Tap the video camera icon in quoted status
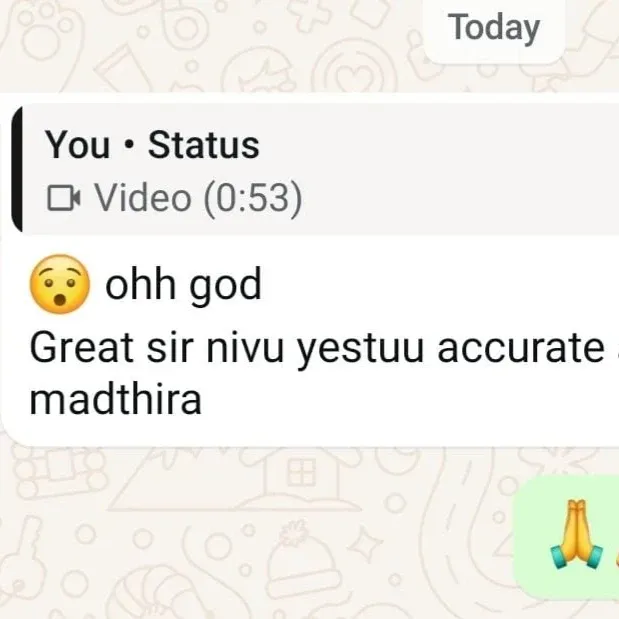The width and height of the screenshot is (619, 619). [64, 198]
